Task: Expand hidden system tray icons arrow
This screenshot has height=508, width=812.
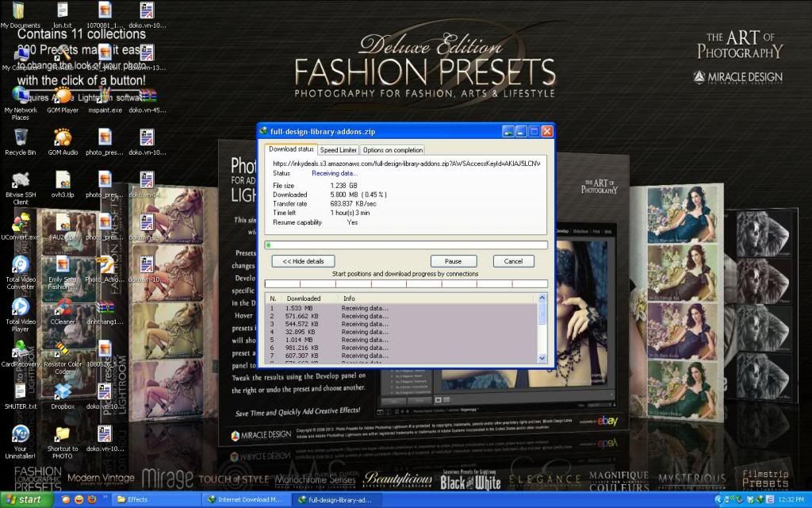Action: 718,500
